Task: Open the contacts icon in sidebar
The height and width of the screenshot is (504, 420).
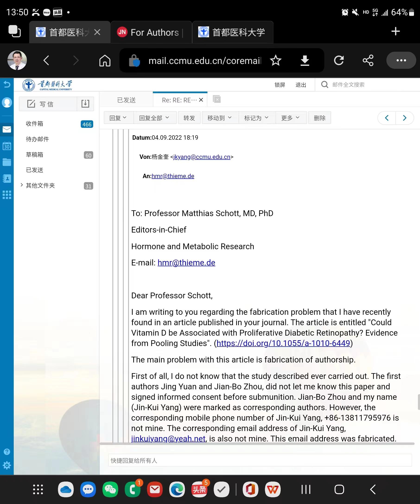Action: click(7, 179)
